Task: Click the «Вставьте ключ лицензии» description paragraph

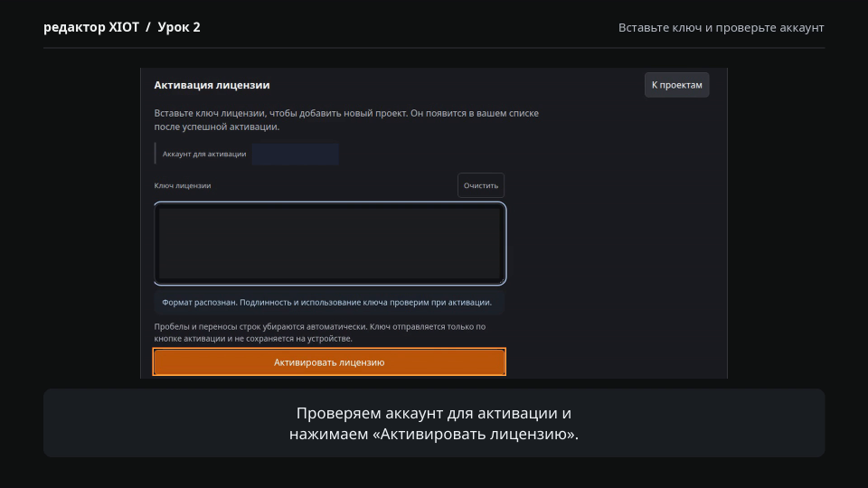Action: (346, 119)
